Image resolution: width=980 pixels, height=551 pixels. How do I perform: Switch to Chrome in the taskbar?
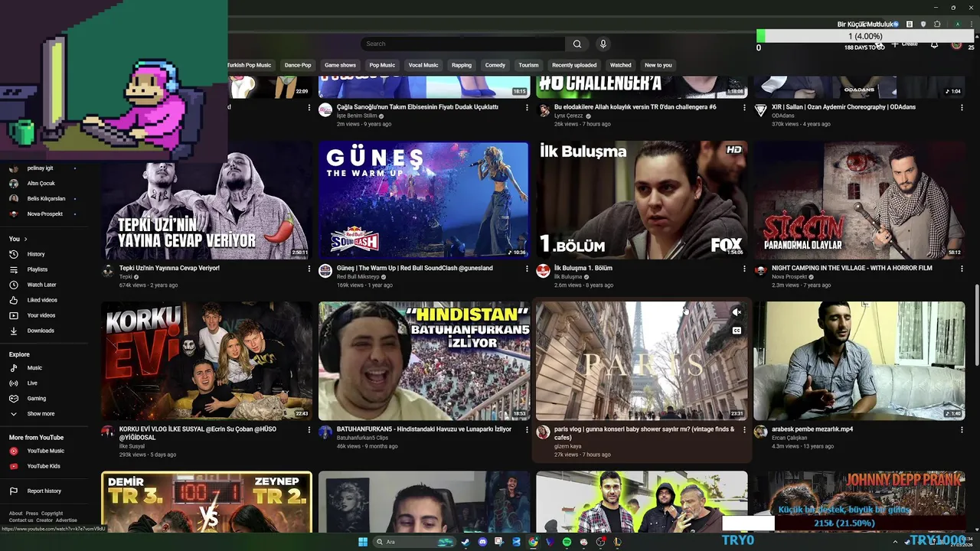[533, 542]
